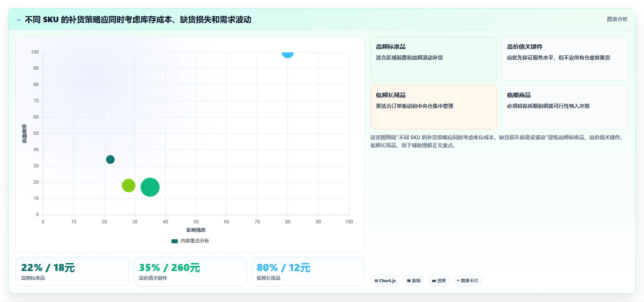Click the 进度 chip icon
This screenshot has height=302, width=644.
pos(434,281)
